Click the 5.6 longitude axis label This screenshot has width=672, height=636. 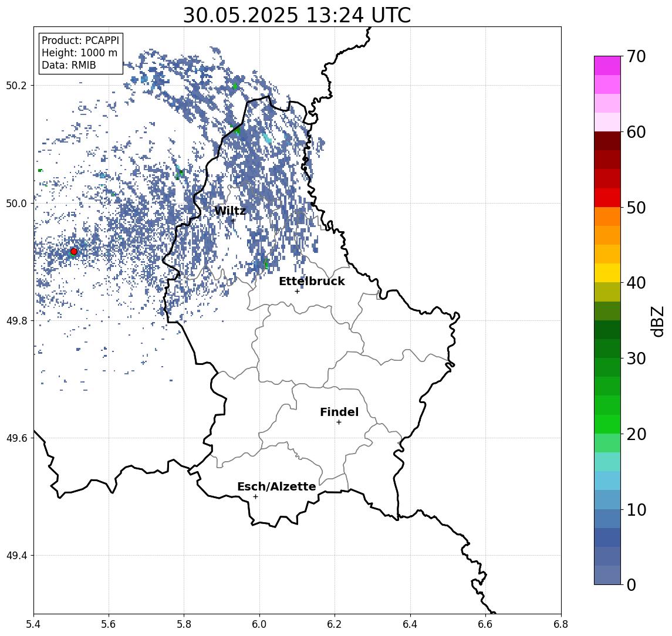(109, 624)
